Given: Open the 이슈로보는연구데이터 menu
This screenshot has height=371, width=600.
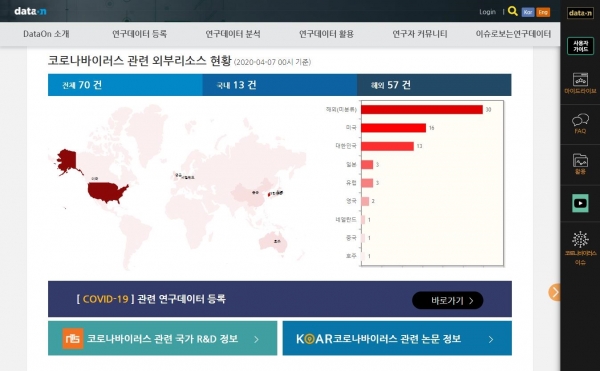Looking at the screenshot, I should pos(513,34).
